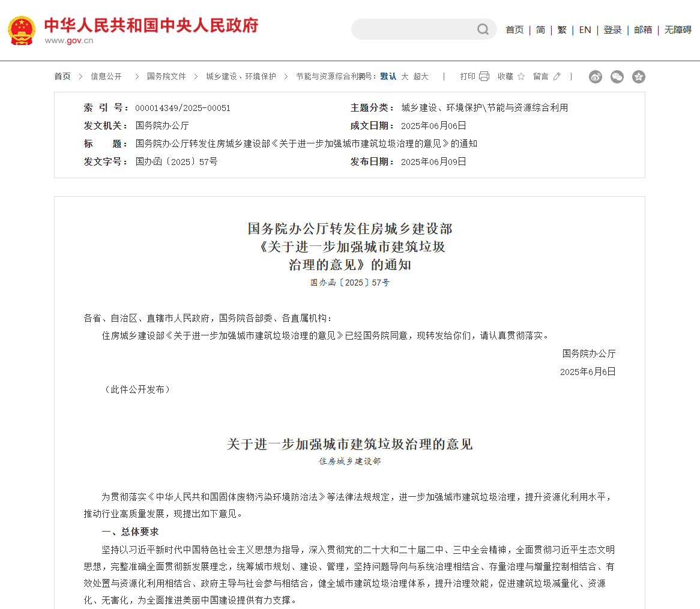Open 城乡建设、环境保护 breadcrumb link
This screenshot has width=700, height=609.
pyautogui.click(x=241, y=76)
